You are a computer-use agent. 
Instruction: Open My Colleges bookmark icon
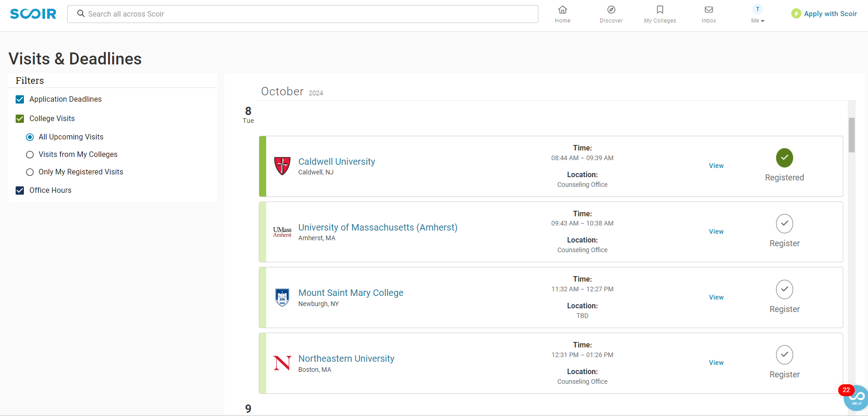tap(660, 10)
